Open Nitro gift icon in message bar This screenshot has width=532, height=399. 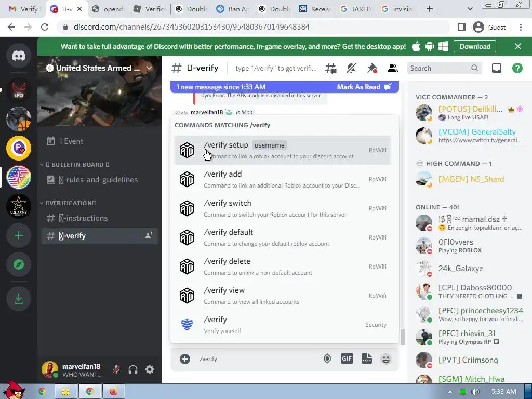click(x=327, y=358)
